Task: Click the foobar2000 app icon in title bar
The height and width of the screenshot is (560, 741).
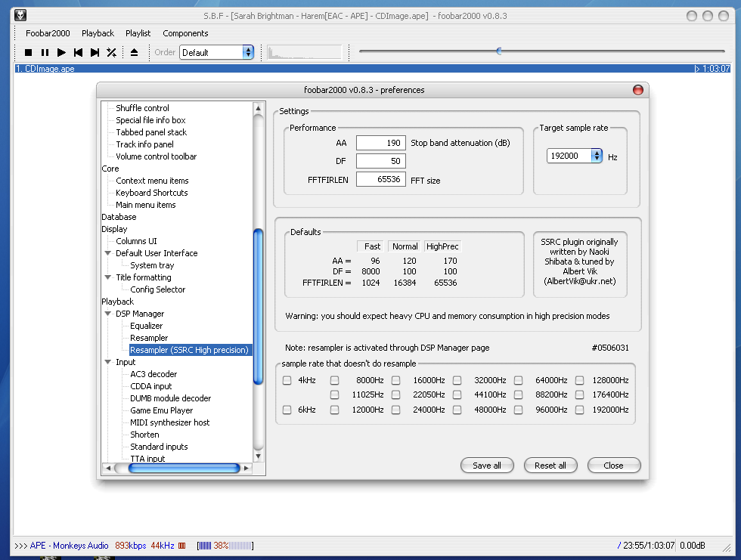Action: coord(20,16)
